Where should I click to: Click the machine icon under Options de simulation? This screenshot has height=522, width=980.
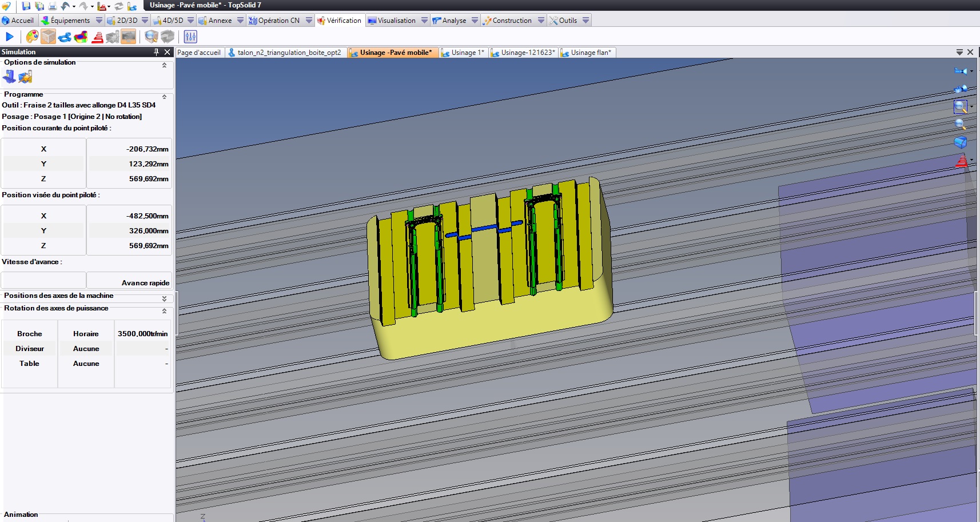(9, 77)
